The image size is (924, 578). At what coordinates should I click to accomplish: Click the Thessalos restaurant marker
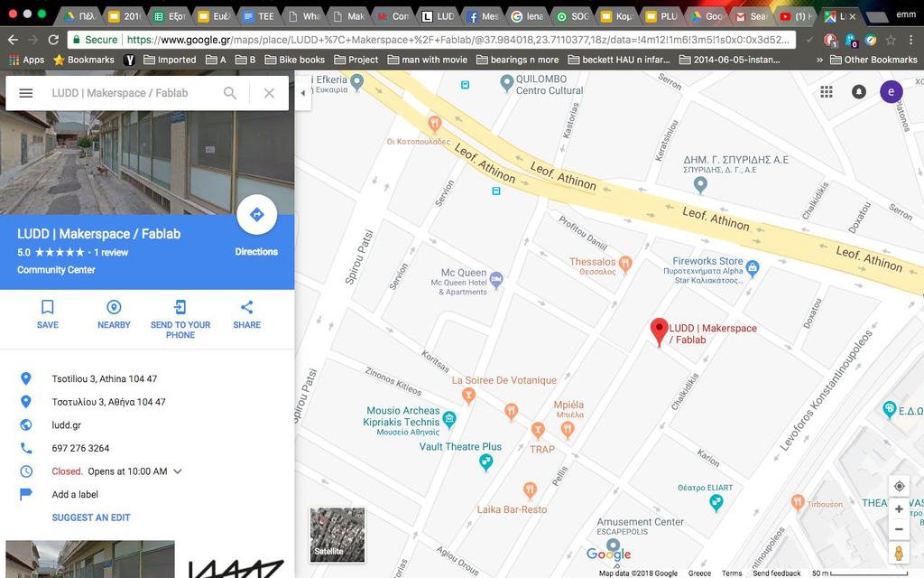pyautogui.click(x=625, y=264)
